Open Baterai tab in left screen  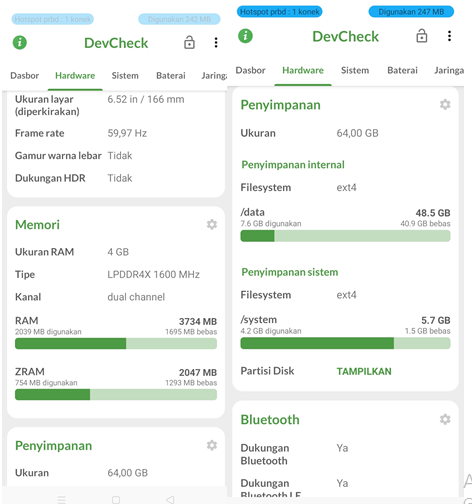(171, 76)
